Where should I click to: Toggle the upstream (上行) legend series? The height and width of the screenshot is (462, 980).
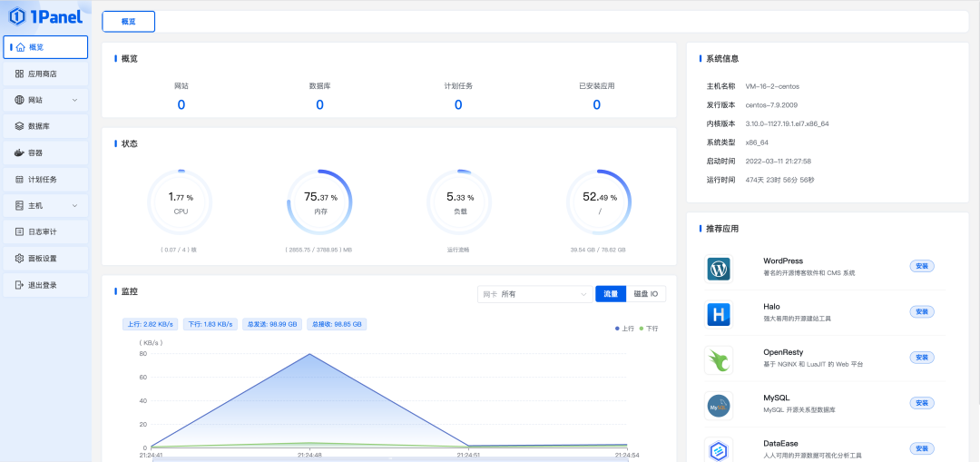[624, 329]
